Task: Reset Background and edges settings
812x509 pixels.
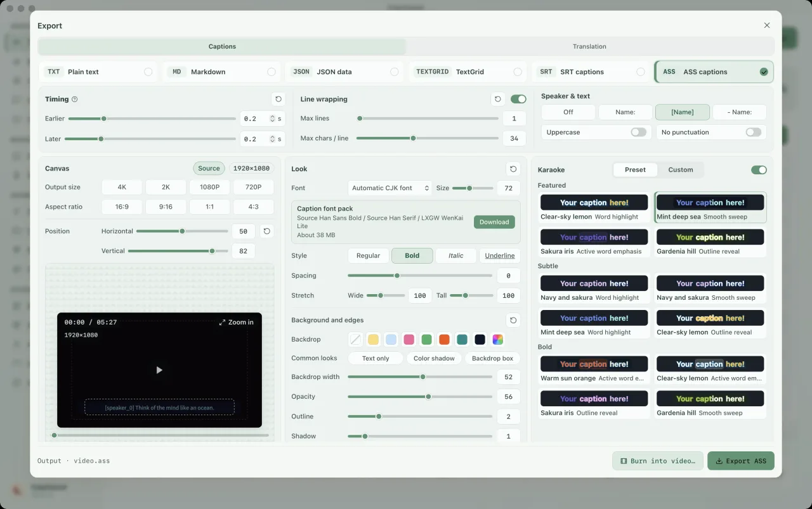Action: (513, 320)
